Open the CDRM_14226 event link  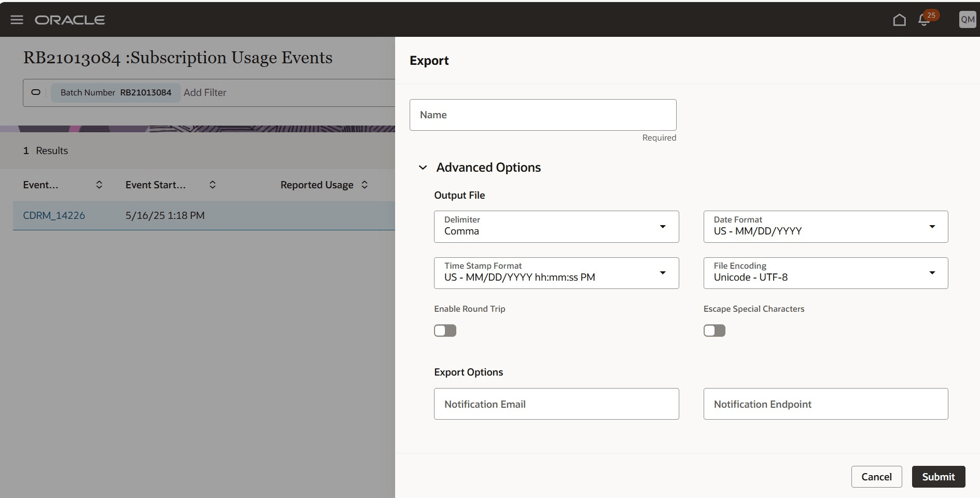coord(54,215)
